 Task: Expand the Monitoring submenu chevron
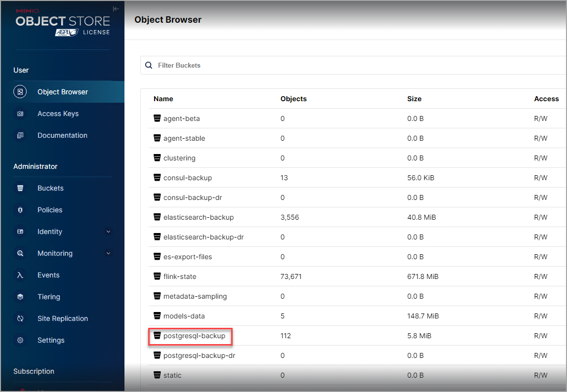(x=108, y=253)
